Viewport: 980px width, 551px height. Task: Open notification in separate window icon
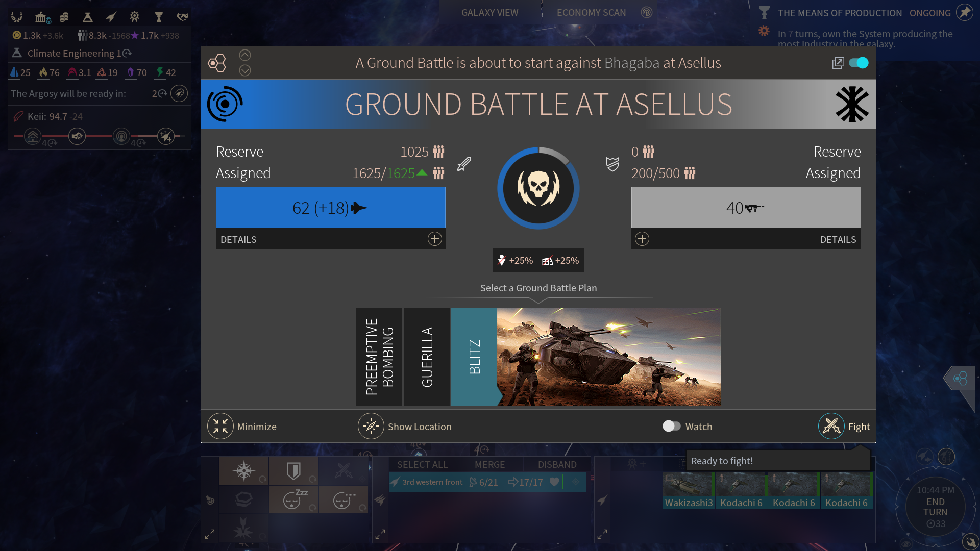(838, 63)
